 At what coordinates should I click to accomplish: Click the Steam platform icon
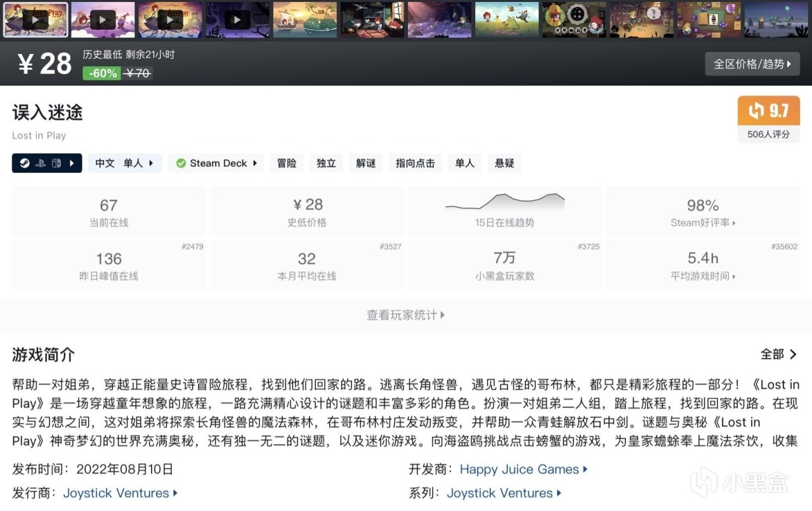tap(25, 163)
